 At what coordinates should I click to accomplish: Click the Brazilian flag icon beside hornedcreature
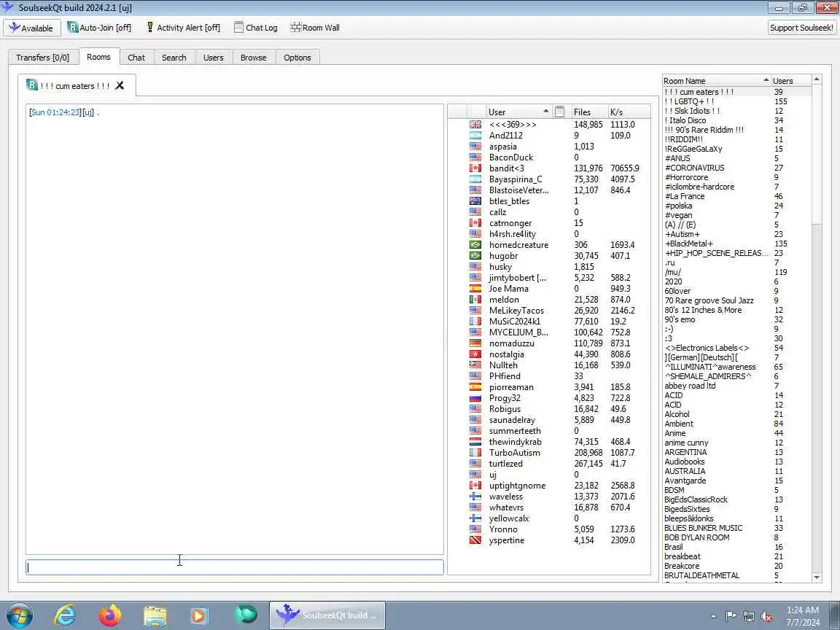475,245
